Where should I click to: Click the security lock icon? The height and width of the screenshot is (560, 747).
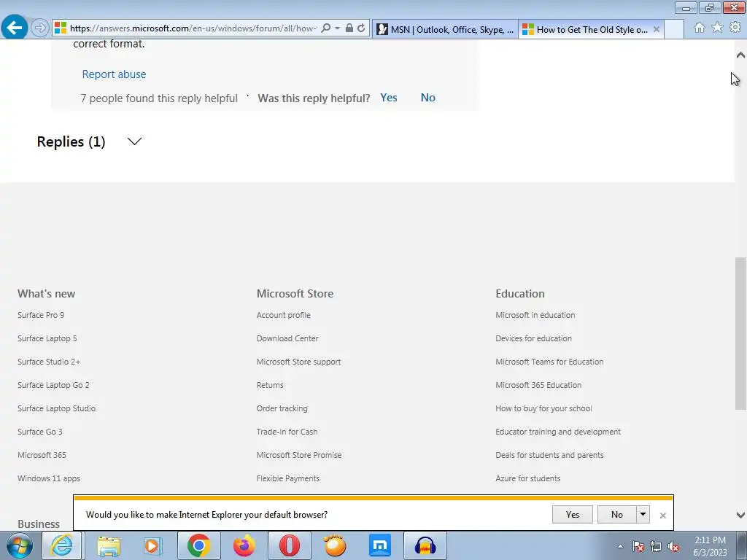pos(349,28)
